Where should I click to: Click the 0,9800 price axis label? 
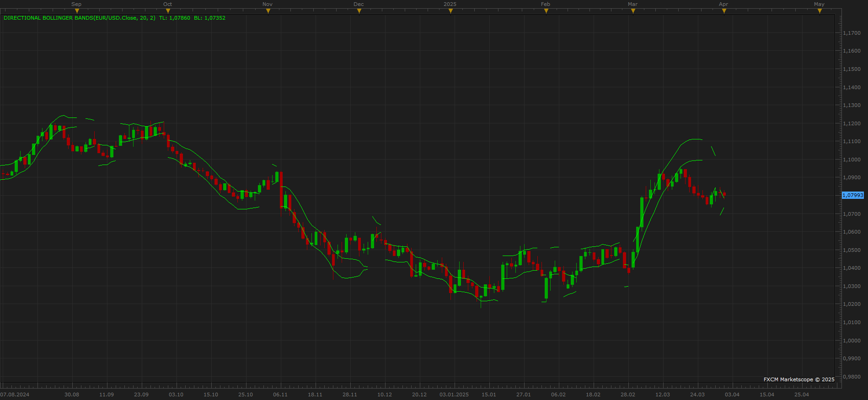(852, 377)
